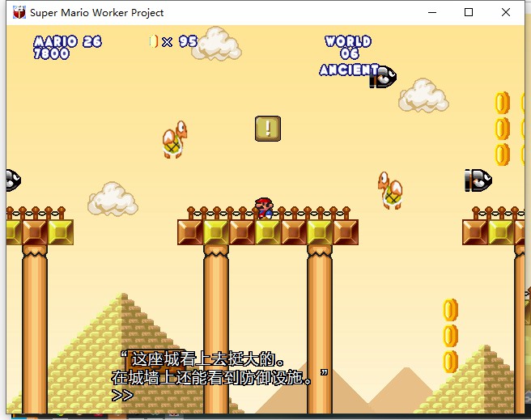
Task: Click the flying red Koopa right of Mario
Action: pyautogui.click(x=390, y=190)
